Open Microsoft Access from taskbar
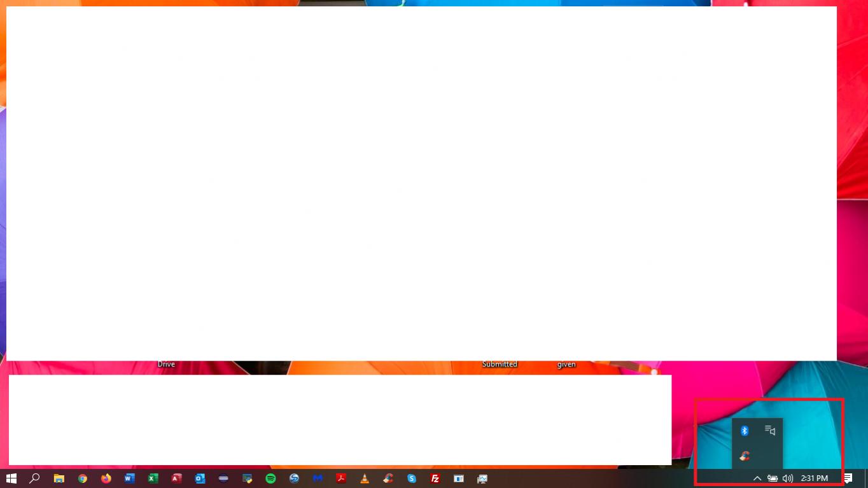This screenshot has width=868, height=488. 176,478
